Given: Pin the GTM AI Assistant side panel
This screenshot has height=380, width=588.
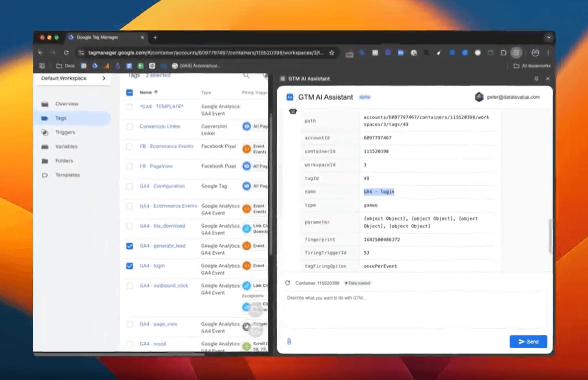Looking at the screenshot, I should click(536, 79).
